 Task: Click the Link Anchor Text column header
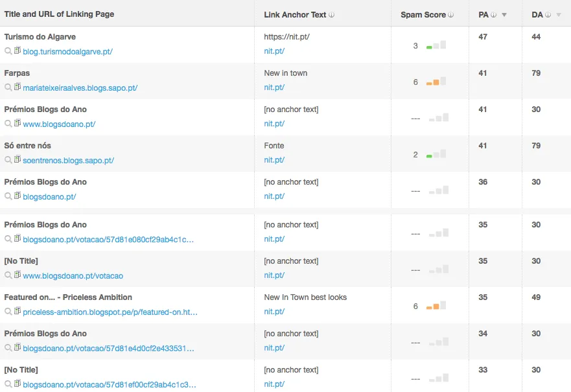295,15
